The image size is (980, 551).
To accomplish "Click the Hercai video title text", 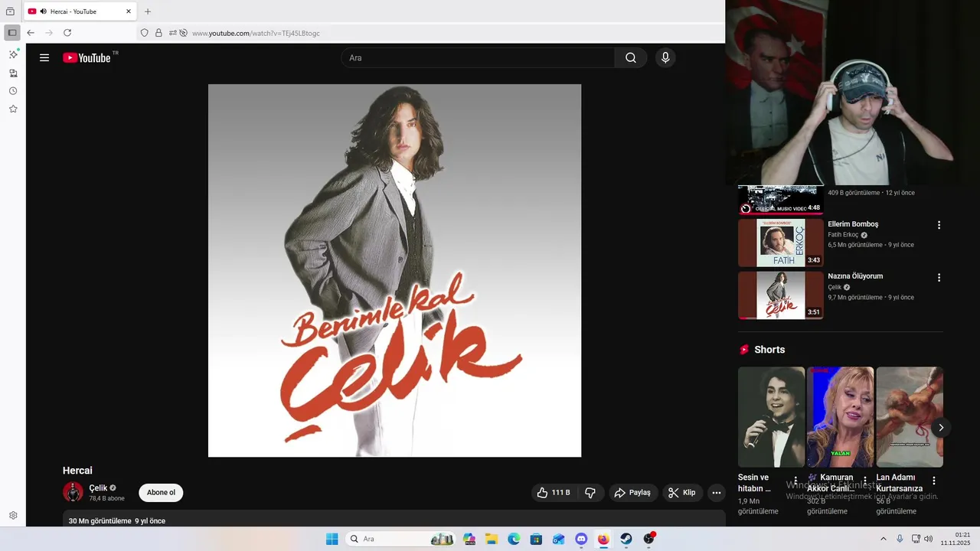I will tap(77, 471).
